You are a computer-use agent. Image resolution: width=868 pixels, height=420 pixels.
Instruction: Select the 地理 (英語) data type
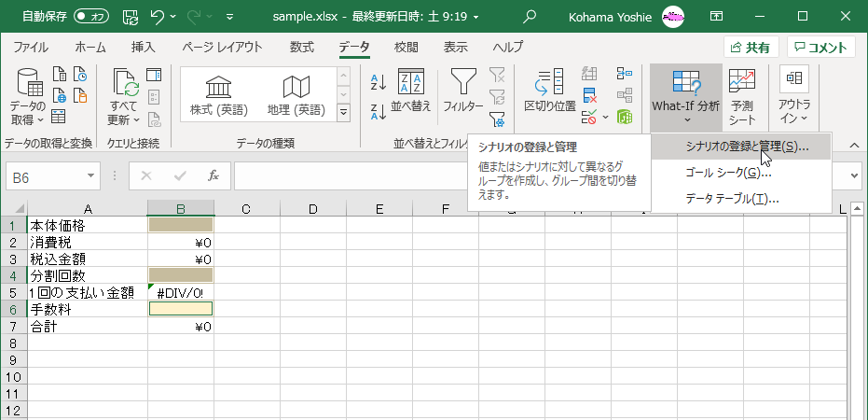(296, 97)
